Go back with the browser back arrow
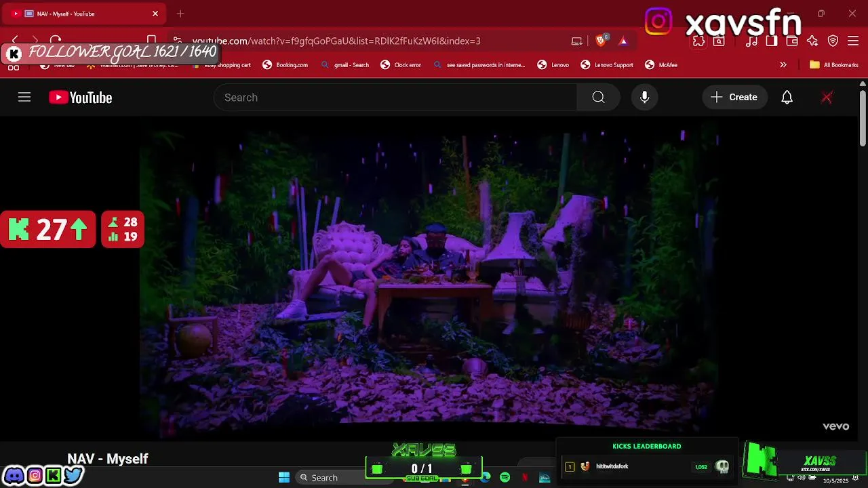Viewport: 868px width, 488px height. (x=15, y=41)
